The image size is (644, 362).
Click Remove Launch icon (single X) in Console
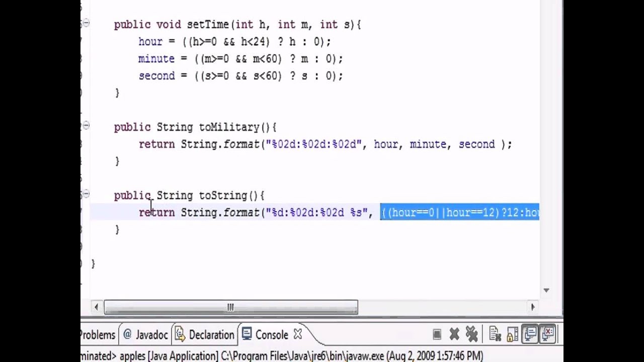point(454,334)
